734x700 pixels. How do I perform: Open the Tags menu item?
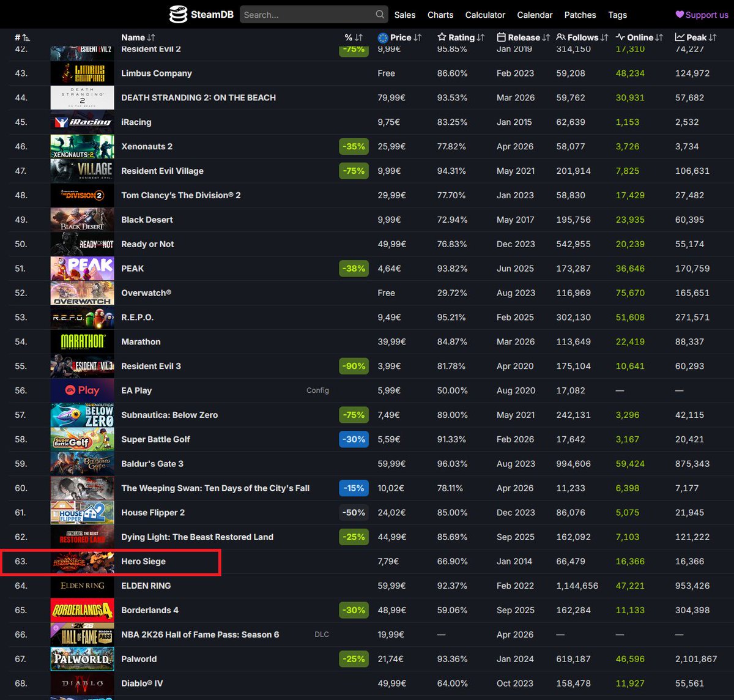617,15
